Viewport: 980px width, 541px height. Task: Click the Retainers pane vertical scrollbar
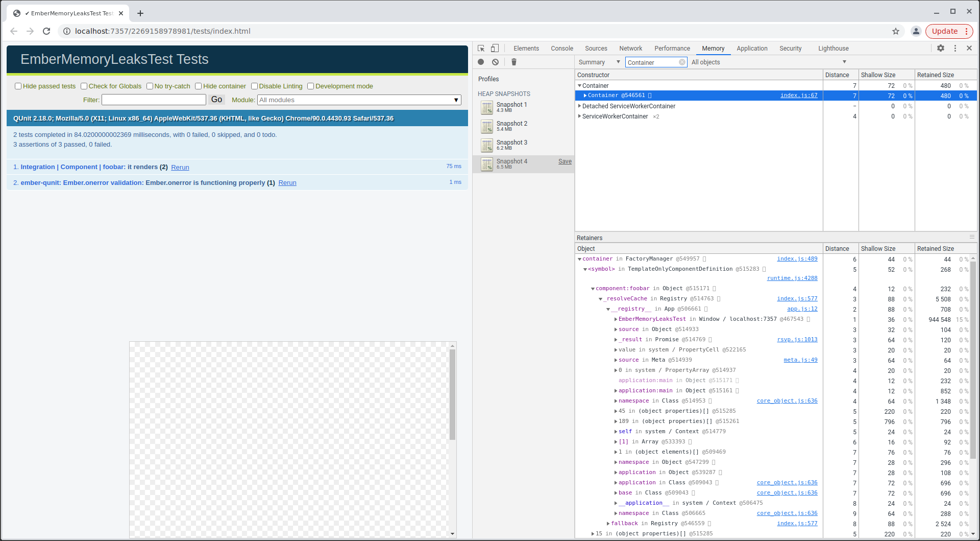(x=973, y=360)
